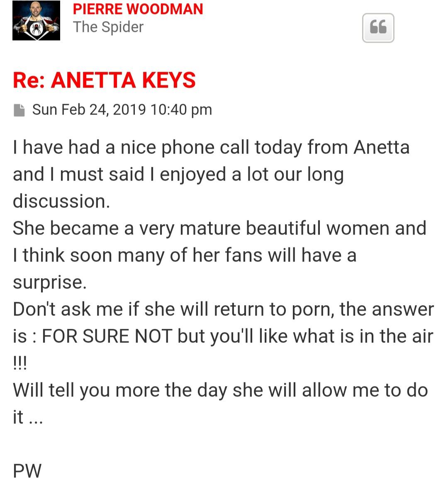Screen dimensions: 448x497
Task: Click the '10:40 pm' time text
Action: 181,110
